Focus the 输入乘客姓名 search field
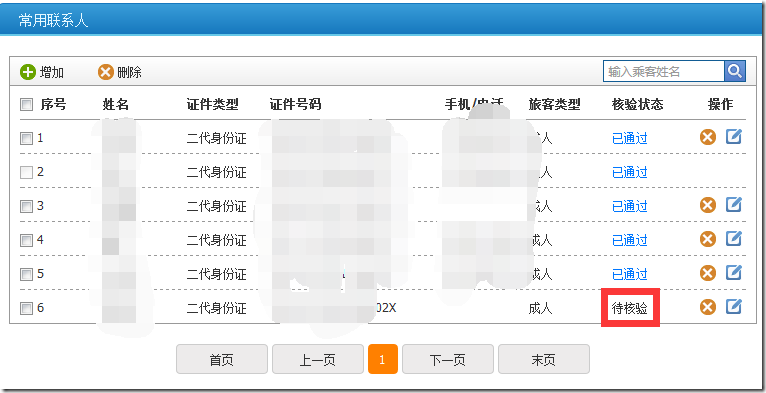The width and height of the screenshot is (766, 393). tap(663, 71)
